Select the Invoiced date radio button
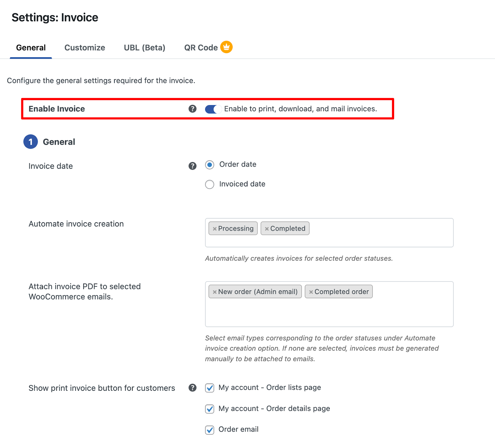 click(x=209, y=184)
